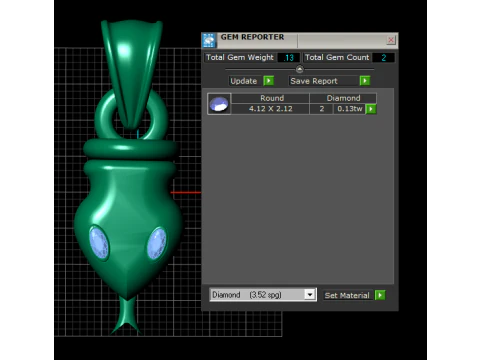Select the green pendant bail at top
This screenshot has width=480, height=360.
(x=132, y=73)
